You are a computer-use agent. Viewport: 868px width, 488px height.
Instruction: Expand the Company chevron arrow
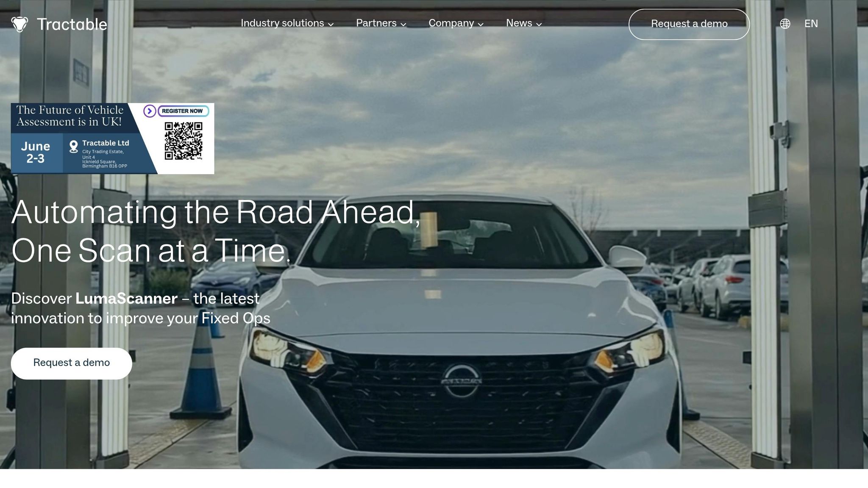pos(481,25)
